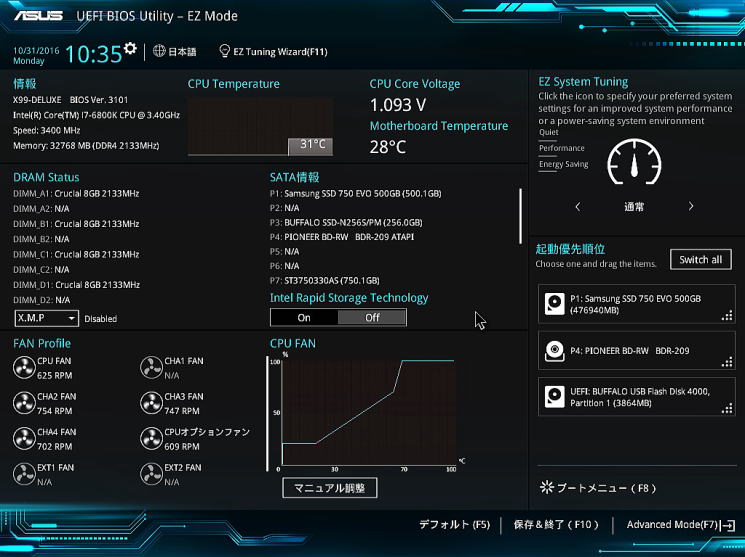Click the EZ Tuning Wizard lightbulb icon

click(224, 51)
